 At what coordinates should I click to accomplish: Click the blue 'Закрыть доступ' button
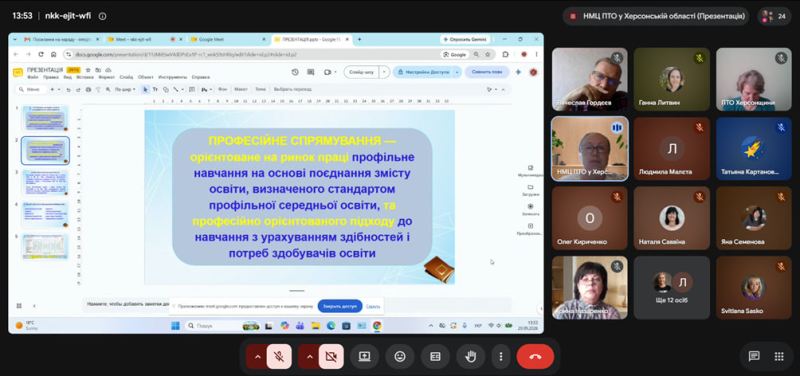coord(340,306)
